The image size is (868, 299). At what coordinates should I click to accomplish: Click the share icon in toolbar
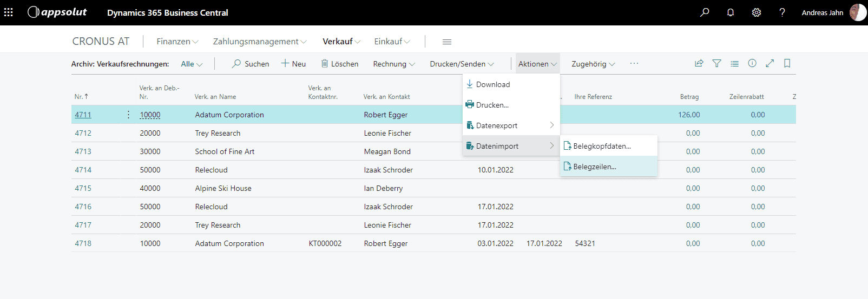(699, 63)
